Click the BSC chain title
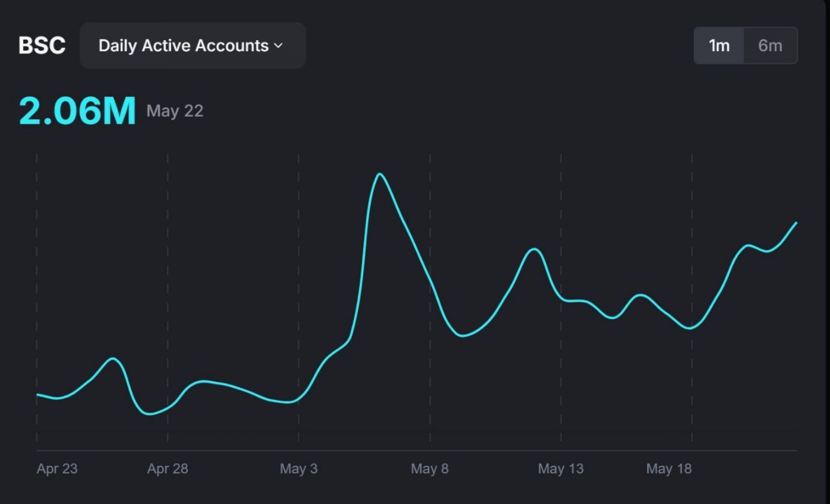Screen dimensions: 830x504 (x=42, y=45)
